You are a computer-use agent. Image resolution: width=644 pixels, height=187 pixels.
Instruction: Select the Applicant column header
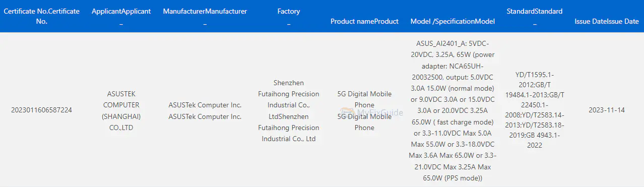(x=121, y=16)
